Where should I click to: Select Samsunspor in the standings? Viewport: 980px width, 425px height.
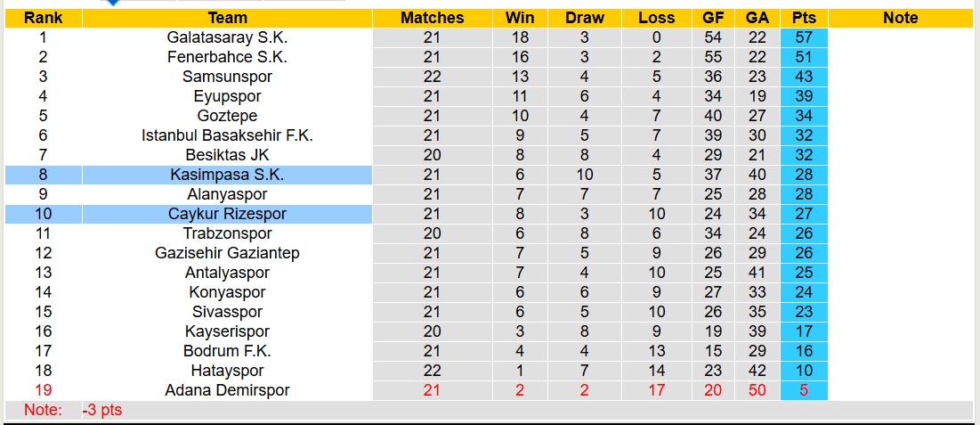tap(227, 77)
